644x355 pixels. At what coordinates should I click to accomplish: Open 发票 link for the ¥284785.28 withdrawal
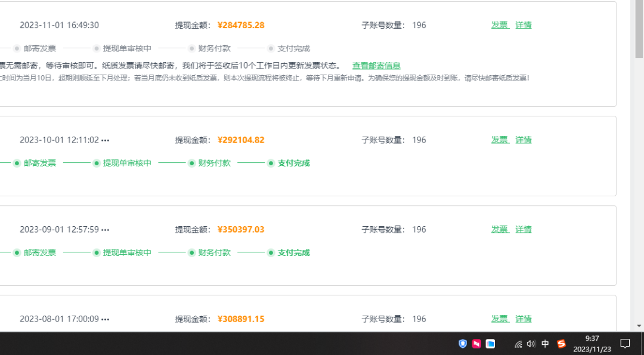(x=500, y=25)
